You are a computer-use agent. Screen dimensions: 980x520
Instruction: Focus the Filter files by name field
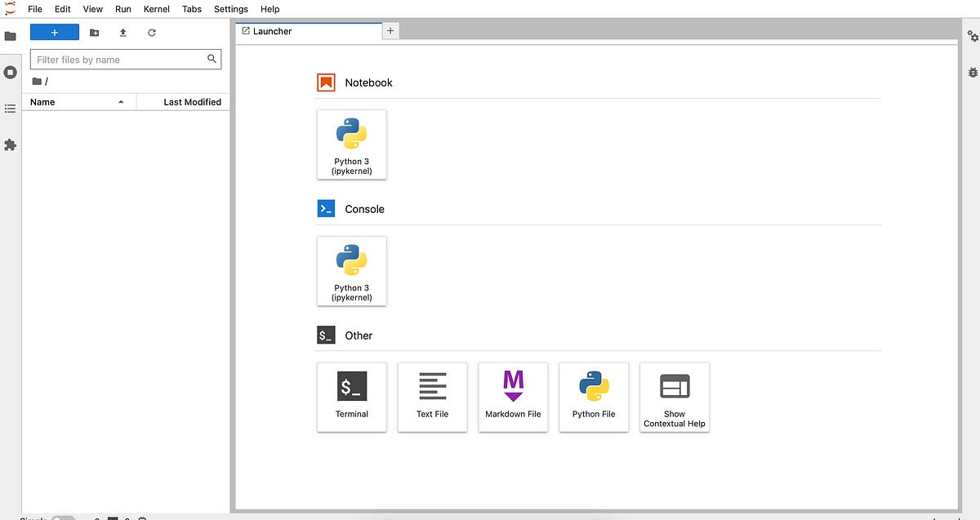pos(126,60)
